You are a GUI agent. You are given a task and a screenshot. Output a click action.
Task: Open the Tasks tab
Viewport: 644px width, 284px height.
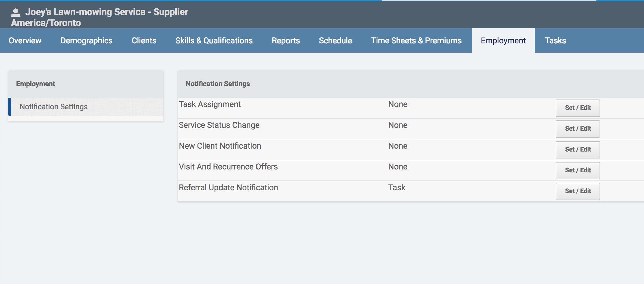tap(555, 40)
